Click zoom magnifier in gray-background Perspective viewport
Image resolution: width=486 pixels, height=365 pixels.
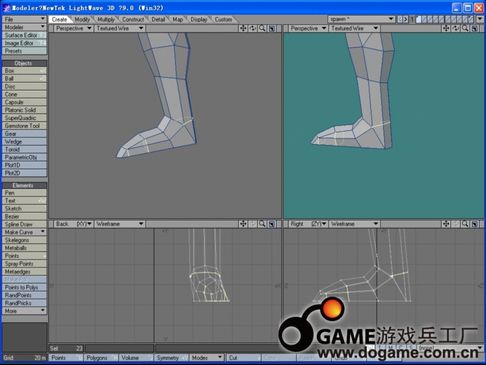(x=262, y=28)
